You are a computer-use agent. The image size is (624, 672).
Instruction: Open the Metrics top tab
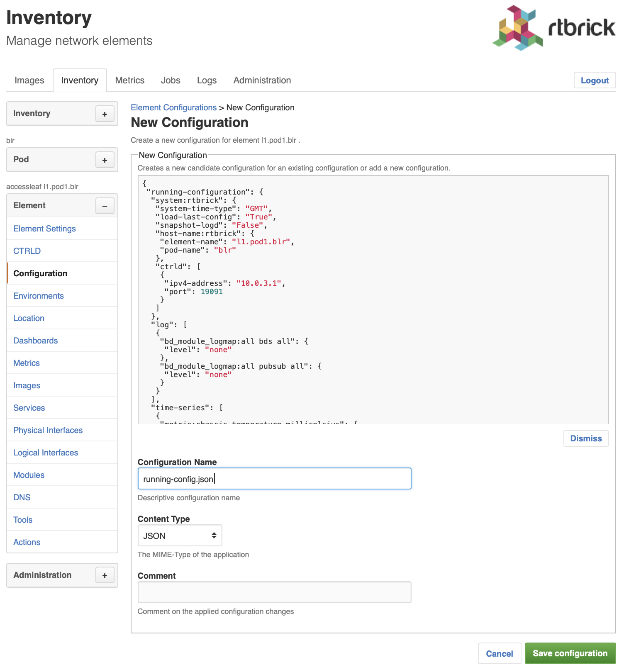click(130, 80)
